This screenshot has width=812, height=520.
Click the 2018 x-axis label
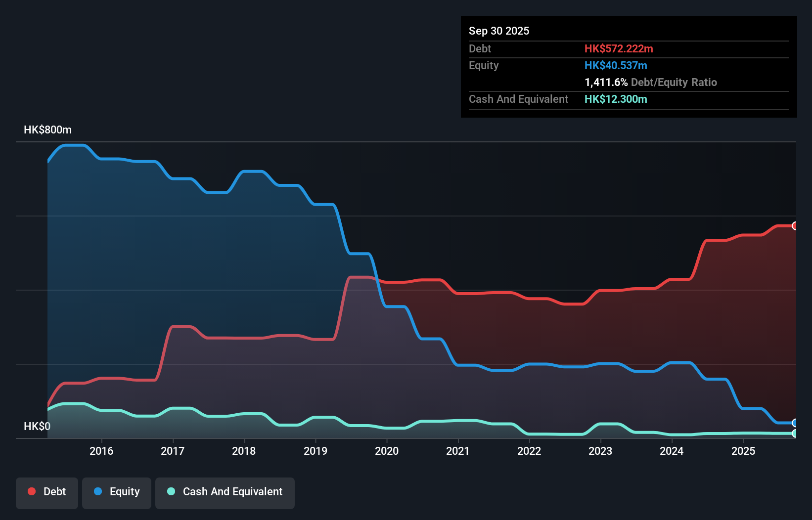[x=244, y=451]
